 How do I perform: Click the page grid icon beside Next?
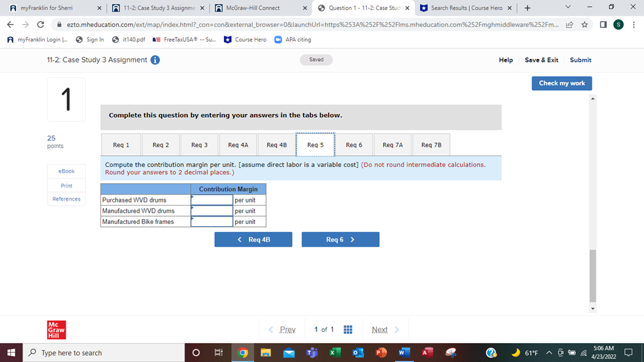pyautogui.click(x=348, y=329)
